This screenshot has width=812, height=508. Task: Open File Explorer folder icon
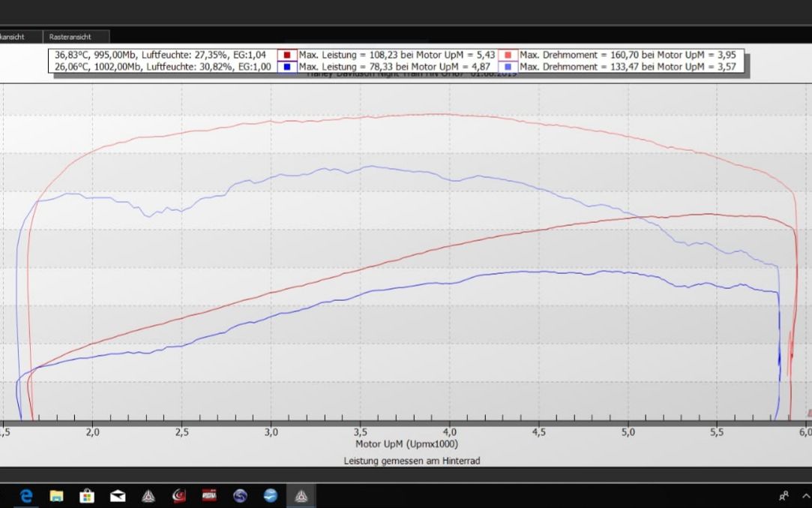[56, 495]
